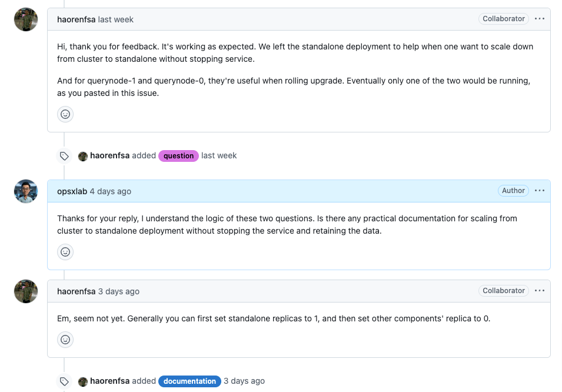Click the '3 days ago' comment timestamp
The image size is (562, 392).
coord(119,291)
